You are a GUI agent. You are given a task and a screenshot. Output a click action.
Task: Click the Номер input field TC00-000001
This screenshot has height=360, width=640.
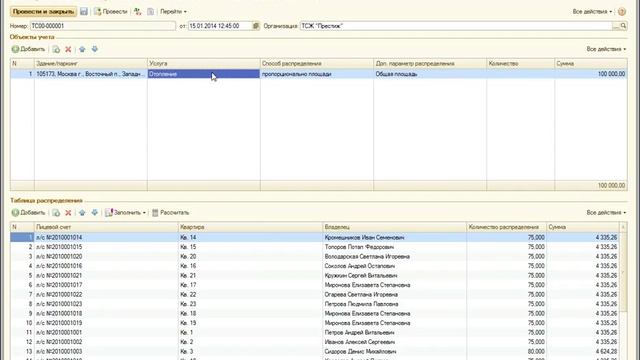point(103,26)
